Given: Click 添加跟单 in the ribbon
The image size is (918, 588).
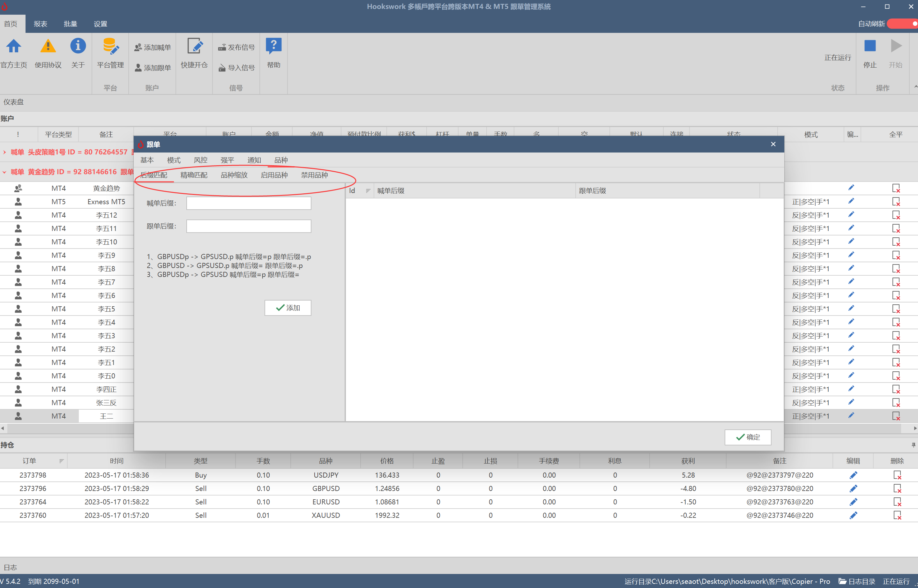Looking at the screenshot, I should (x=153, y=68).
